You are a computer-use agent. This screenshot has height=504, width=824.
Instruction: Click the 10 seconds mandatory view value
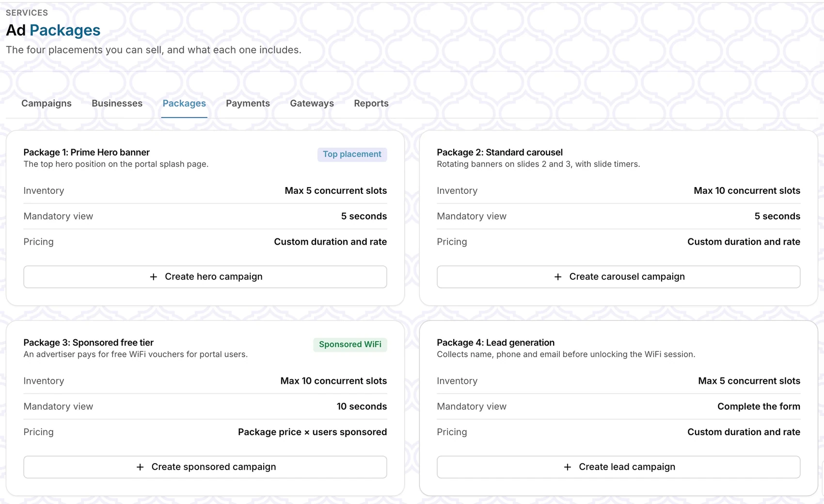tap(362, 407)
